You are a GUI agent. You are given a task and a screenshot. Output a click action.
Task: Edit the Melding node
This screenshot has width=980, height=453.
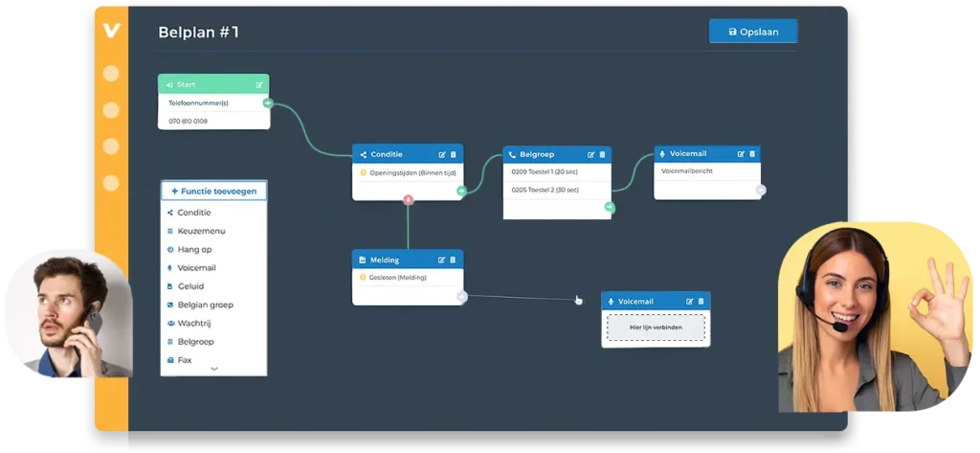(442, 260)
